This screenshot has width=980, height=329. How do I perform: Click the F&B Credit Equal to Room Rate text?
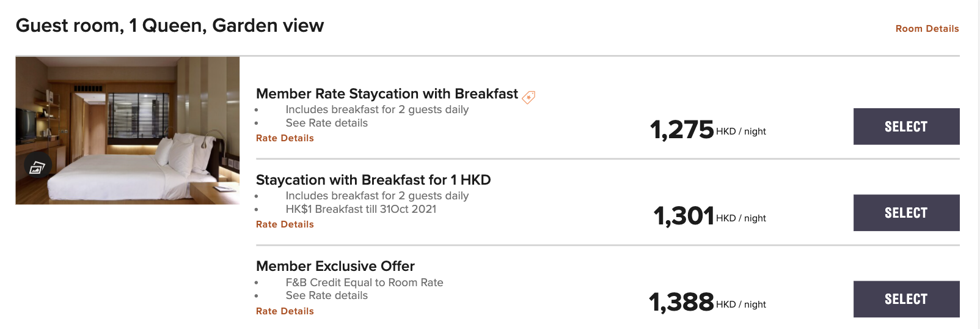point(365,283)
